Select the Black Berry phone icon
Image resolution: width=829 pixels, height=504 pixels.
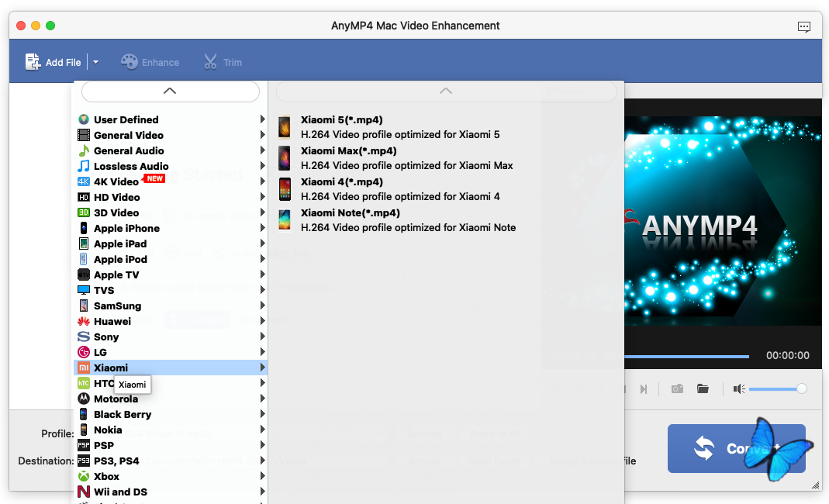(84, 414)
